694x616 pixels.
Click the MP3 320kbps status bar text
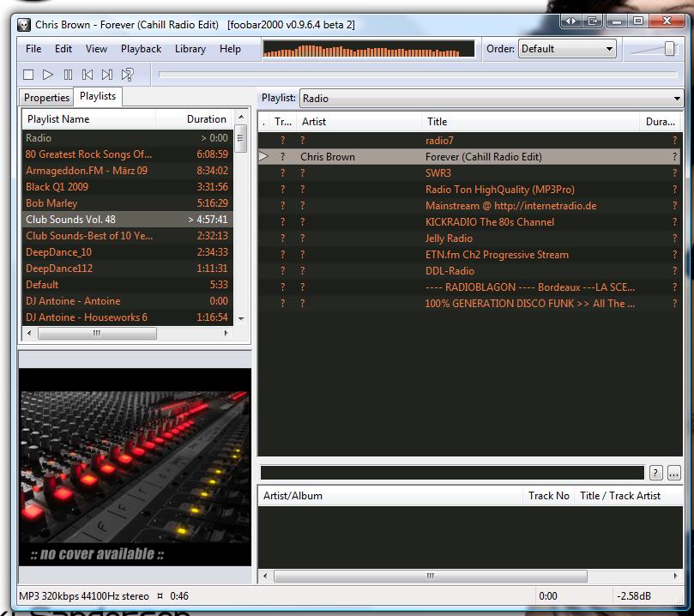click(84, 596)
